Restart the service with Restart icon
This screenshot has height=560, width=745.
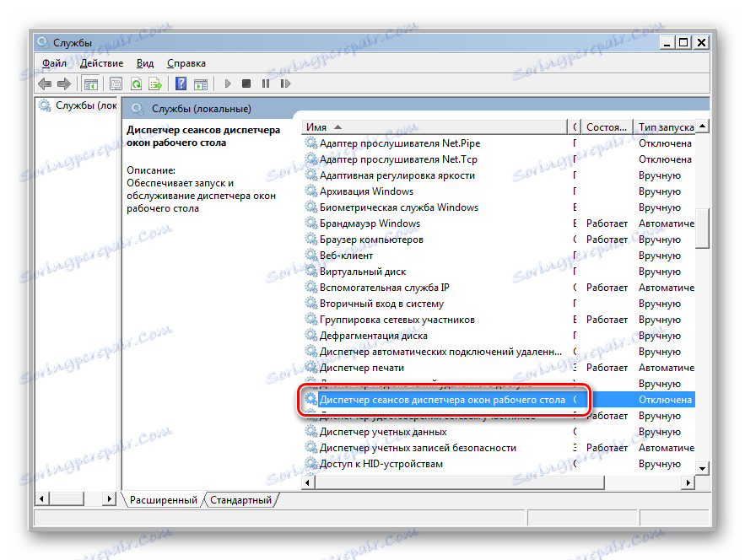coord(285,83)
